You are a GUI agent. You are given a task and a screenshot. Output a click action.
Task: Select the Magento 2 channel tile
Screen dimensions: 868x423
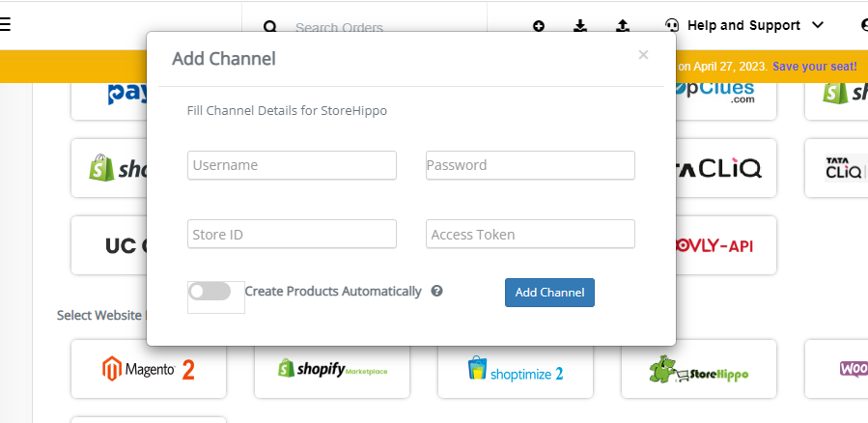coord(149,369)
